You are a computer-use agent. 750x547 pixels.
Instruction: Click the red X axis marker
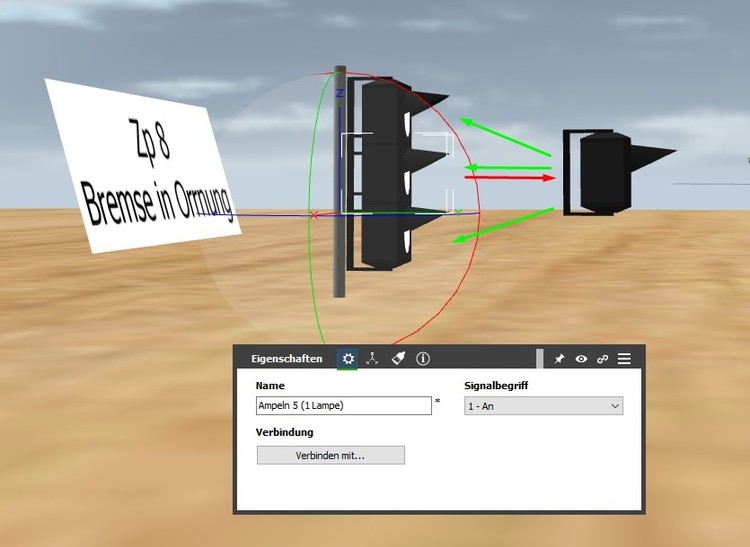pyautogui.click(x=314, y=216)
